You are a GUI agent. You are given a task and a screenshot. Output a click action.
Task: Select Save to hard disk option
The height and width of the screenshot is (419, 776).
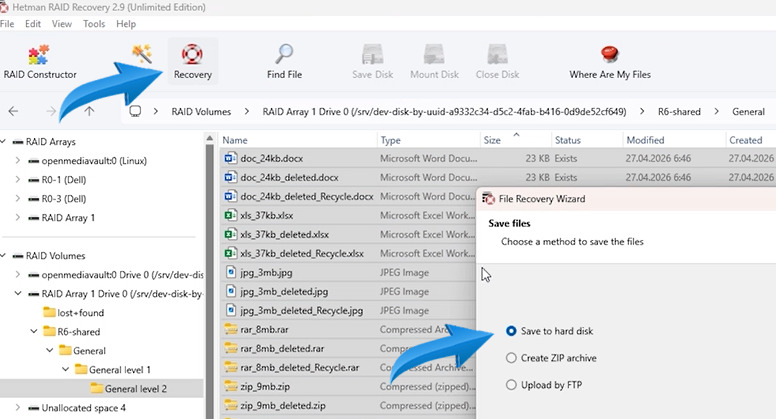[x=511, y=331]
